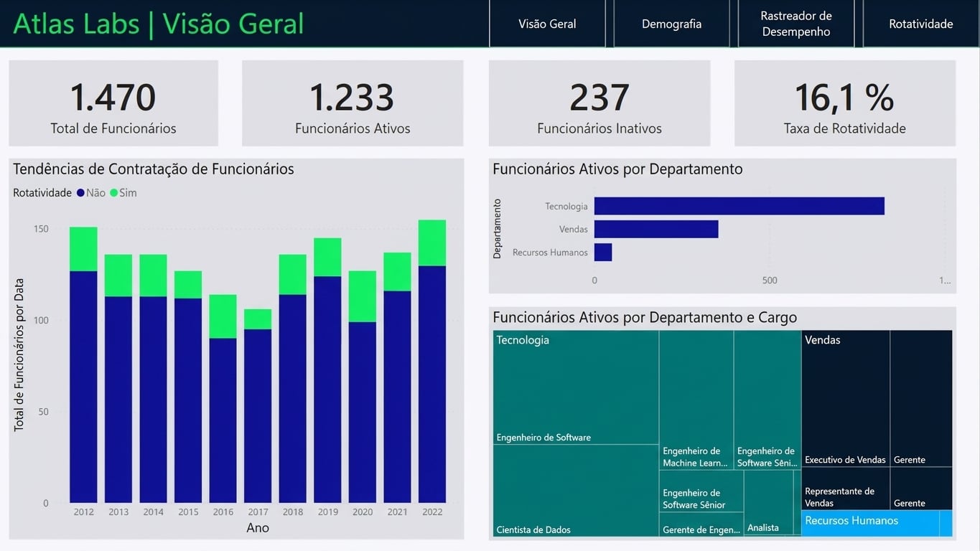Select the blue segment of the 2017 column
Viewport: 980px width, 551px height.
(258, 415)
